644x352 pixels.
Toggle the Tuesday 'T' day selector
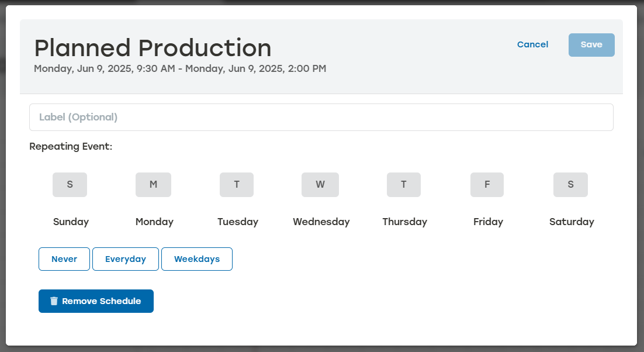tap(237, 184)
